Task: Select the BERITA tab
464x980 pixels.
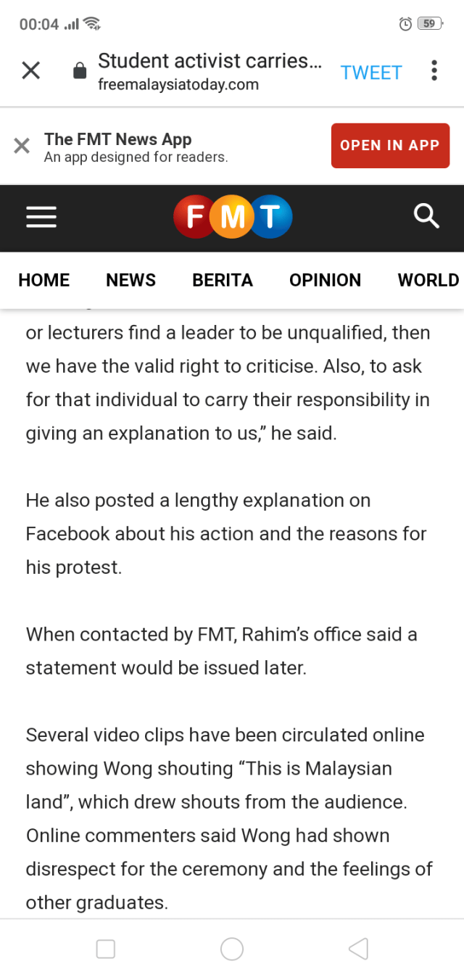Action: tap(223, 280)
